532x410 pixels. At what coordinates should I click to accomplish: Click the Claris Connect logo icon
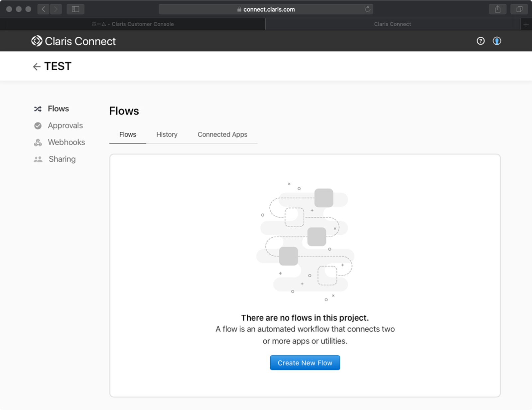[x=37, y=41]
